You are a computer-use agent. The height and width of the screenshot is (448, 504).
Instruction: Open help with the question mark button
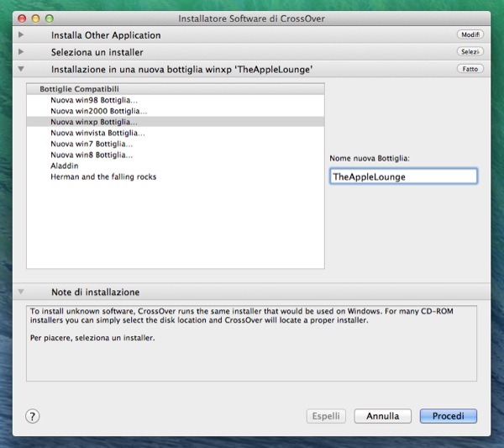coord(33,416)
